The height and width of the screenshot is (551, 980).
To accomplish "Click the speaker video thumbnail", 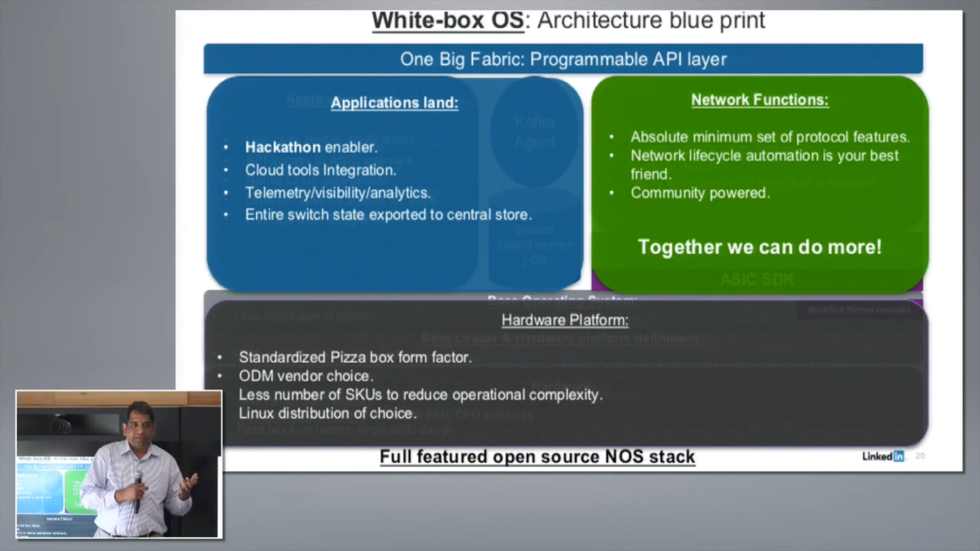I will [119, 464].
